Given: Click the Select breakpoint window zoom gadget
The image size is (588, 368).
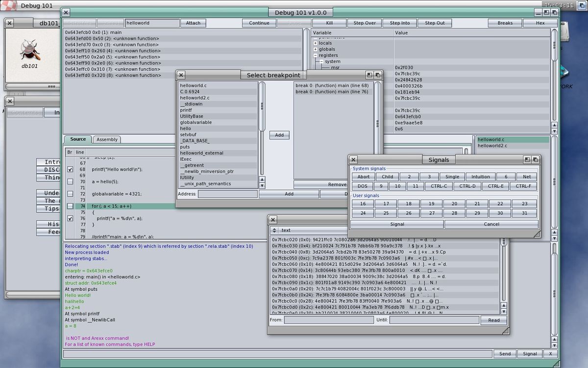Looking at the screenshot, I should (369, 75).
